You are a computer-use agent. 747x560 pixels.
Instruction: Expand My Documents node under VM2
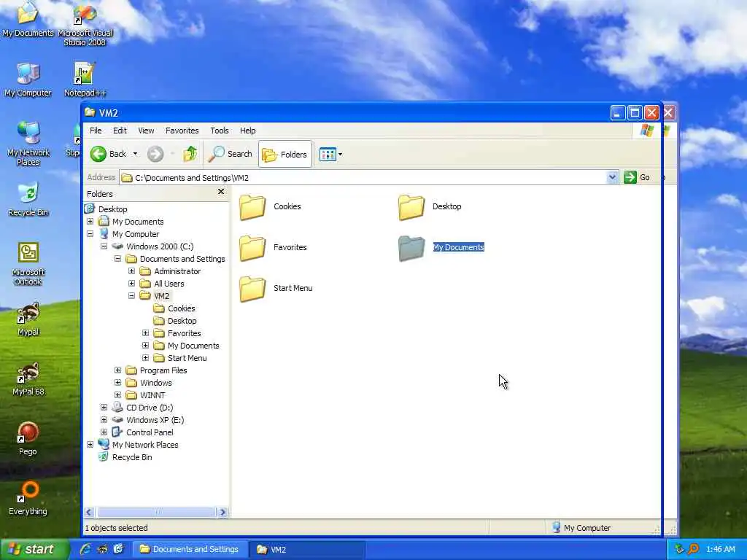coord(145,346)
